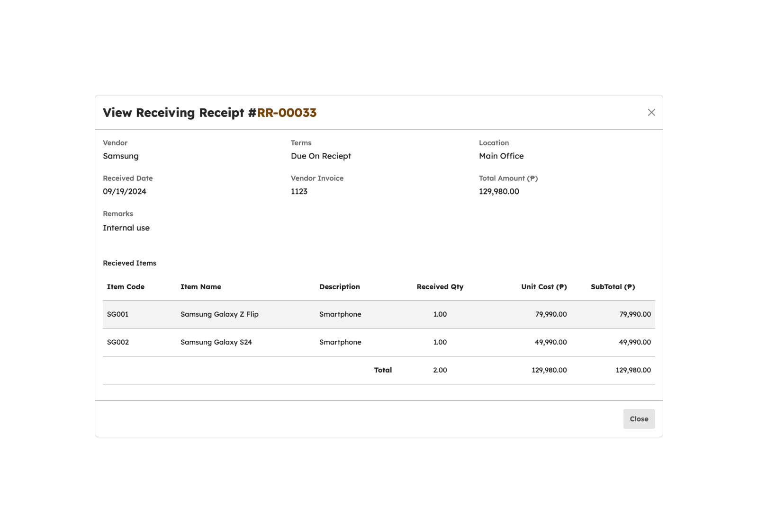Viewport: 758px width, 532px height.
Task: Click the Location field label
Action: [494, 143]
